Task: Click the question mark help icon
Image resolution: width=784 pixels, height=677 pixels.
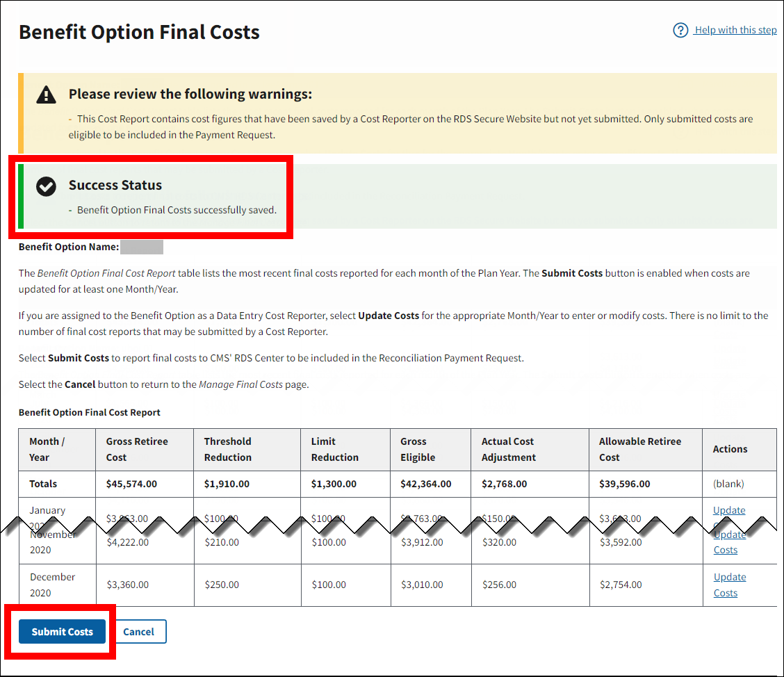Action: (680, 31)
